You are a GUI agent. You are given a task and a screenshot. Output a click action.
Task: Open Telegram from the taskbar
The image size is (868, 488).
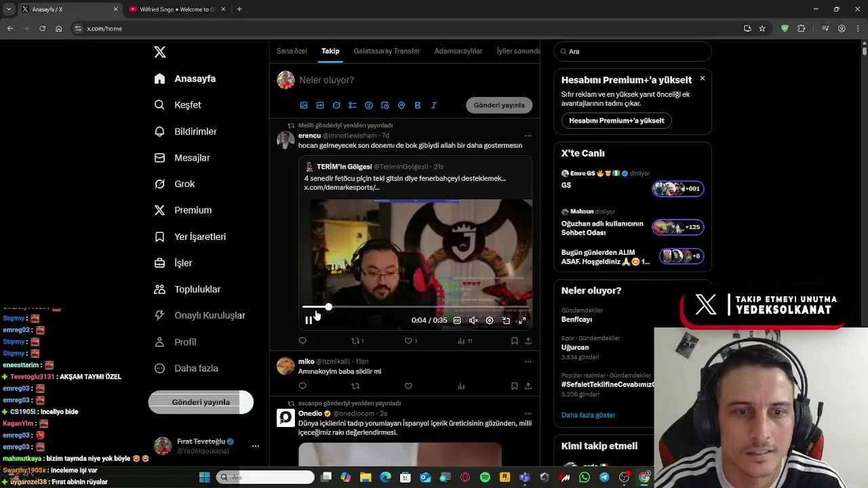(x=604, y=477)
